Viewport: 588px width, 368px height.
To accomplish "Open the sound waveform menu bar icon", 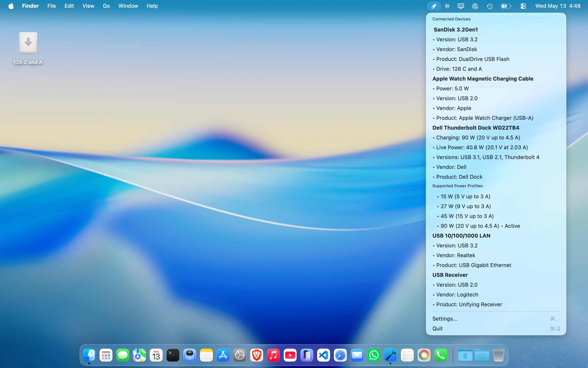I will tap(447, 6).
